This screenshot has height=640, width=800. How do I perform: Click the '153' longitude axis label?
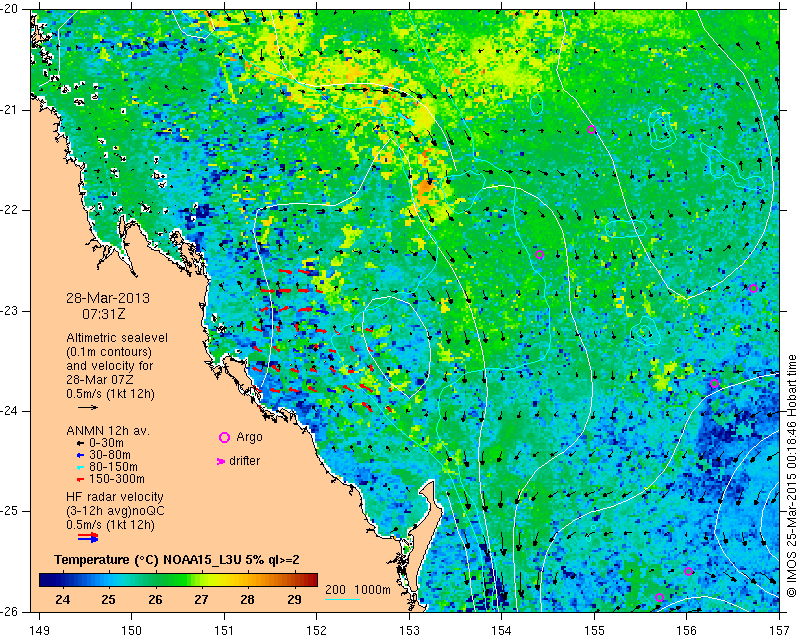point(409,631)
